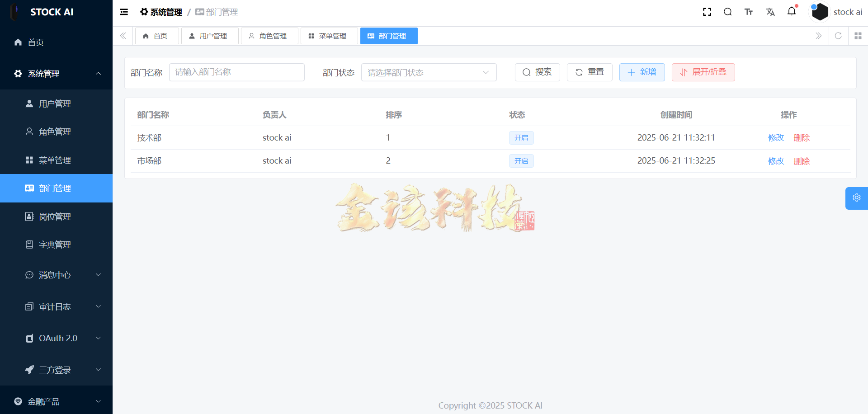Toggle 市场部 department status switch

point(521,161)
